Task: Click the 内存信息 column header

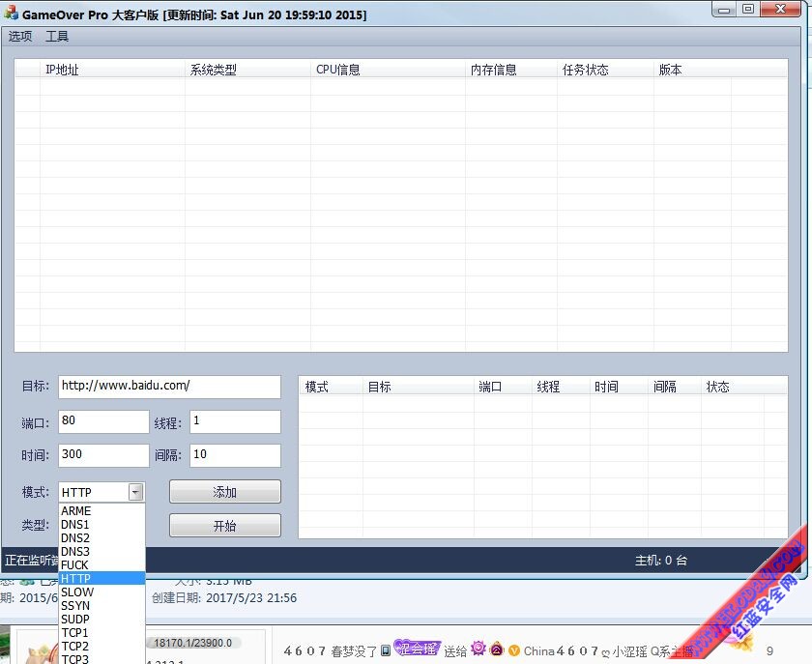Action: click(511, 70)
